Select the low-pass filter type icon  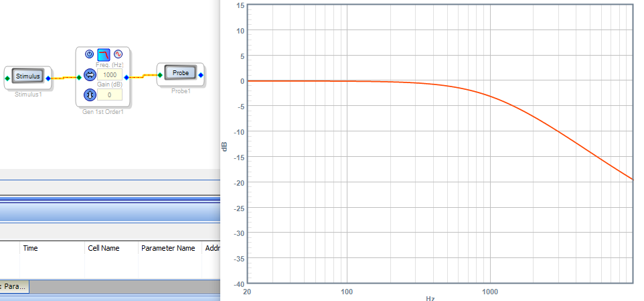click(103, 54)
